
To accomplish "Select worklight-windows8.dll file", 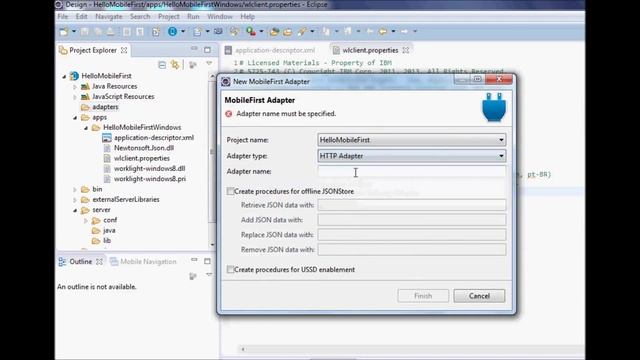I will (149, 169).
